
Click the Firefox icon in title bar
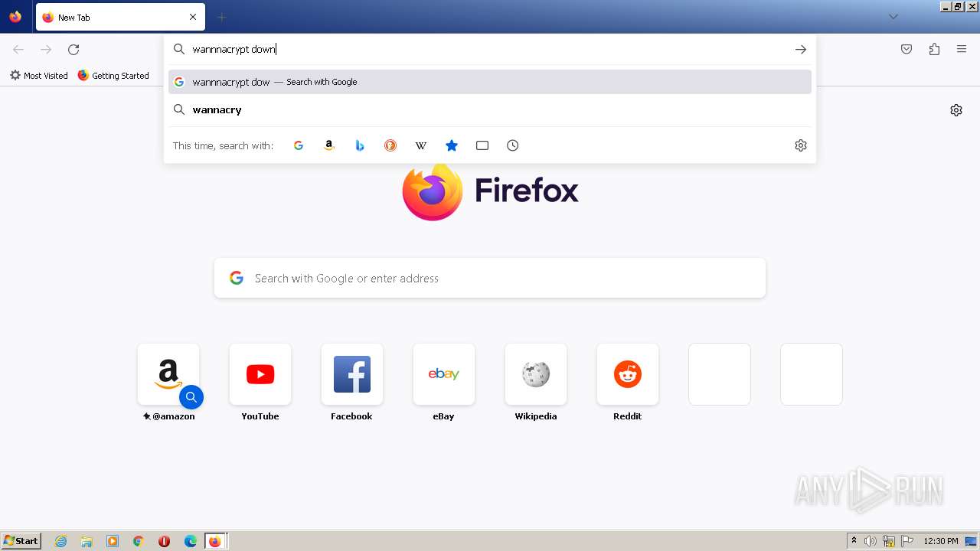coord(15,17)
